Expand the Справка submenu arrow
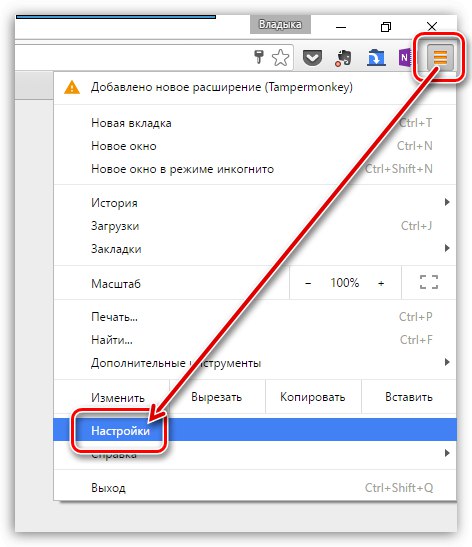Screen dimensions: 472x547 point(447,453)
